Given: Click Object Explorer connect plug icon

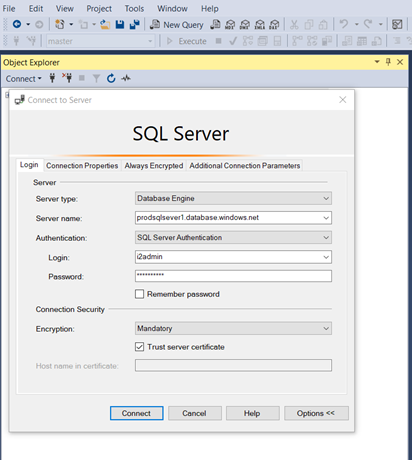Looking at the screenshot, I should coord(52,78).
